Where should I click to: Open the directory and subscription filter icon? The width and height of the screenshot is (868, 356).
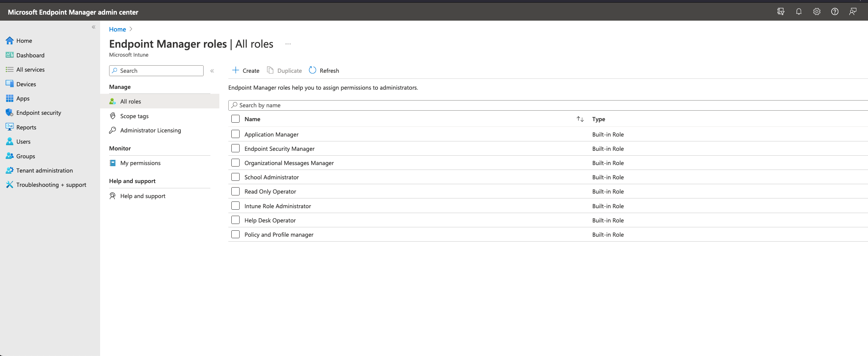[781, 12]
